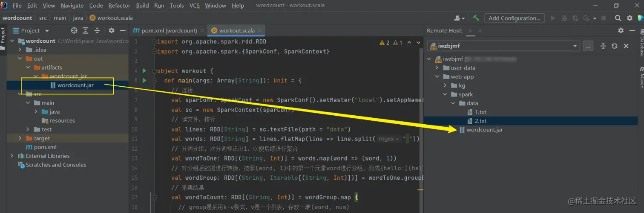Go to next highlighted error arrow
This screenshot has height=213, width=644.
pos(419,43)
